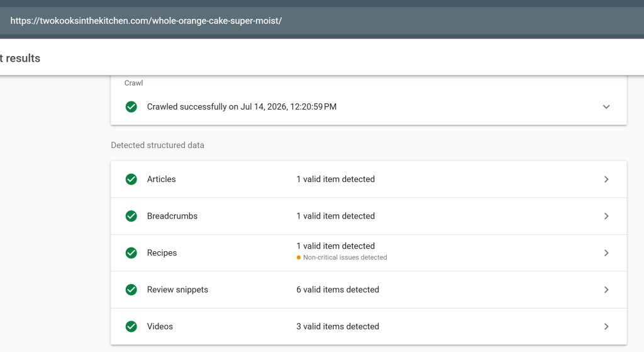Click the Review snippets row label
This screenshot has height=352, width=644.
pos(177,290)
